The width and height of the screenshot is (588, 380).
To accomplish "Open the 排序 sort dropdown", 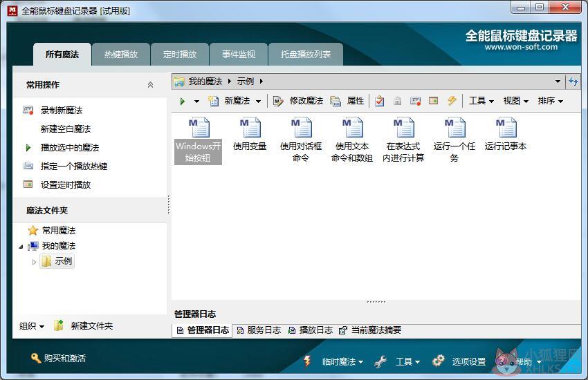I will click(x=550, y=101).
